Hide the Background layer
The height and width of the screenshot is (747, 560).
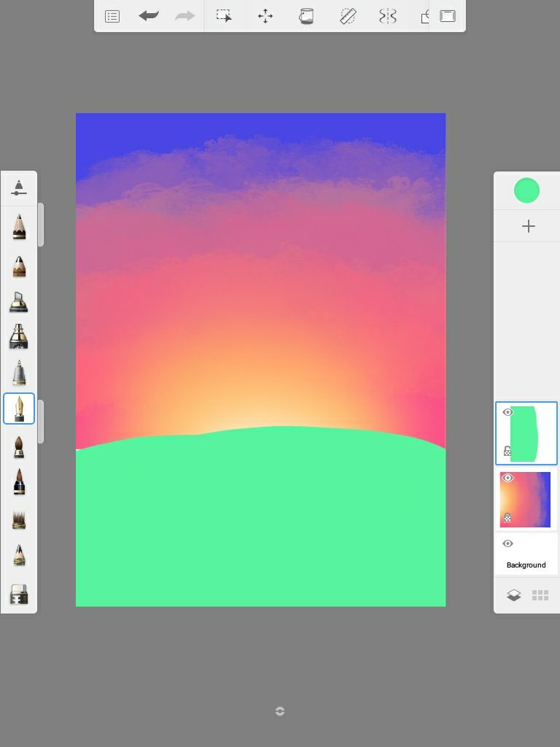(x=507, y=543)
